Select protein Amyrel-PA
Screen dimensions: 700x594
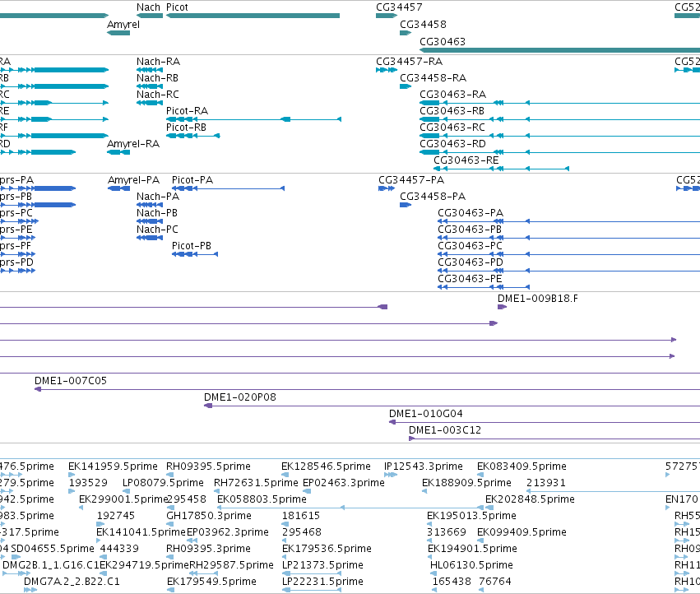[133, 180]
